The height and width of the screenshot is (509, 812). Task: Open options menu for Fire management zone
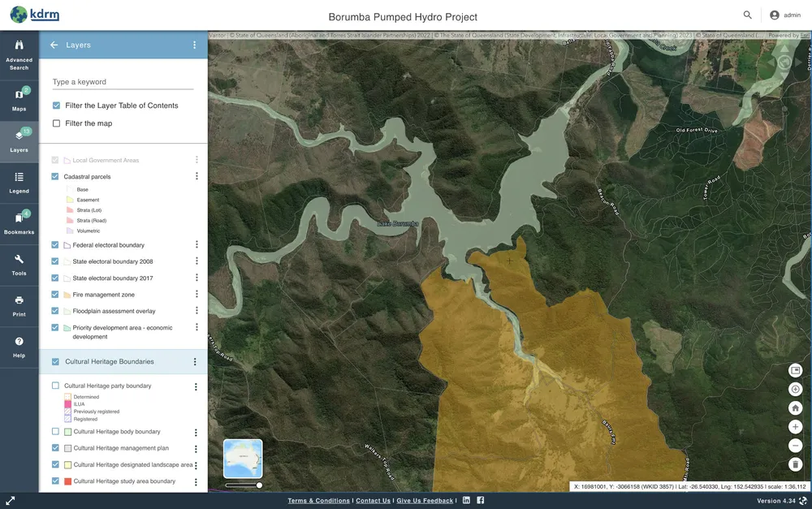click(x=196, y=295)
